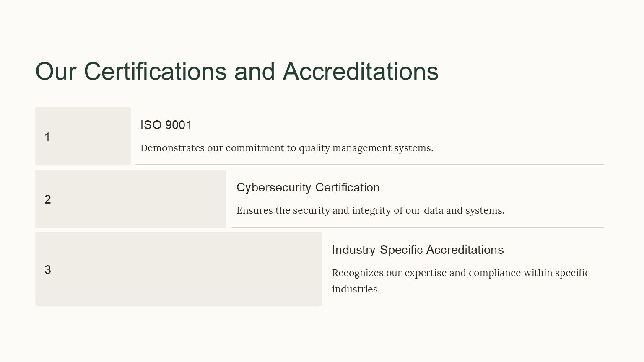
Task: Select the divider line below the ISO 9001 description
Action: coord(369,164)
